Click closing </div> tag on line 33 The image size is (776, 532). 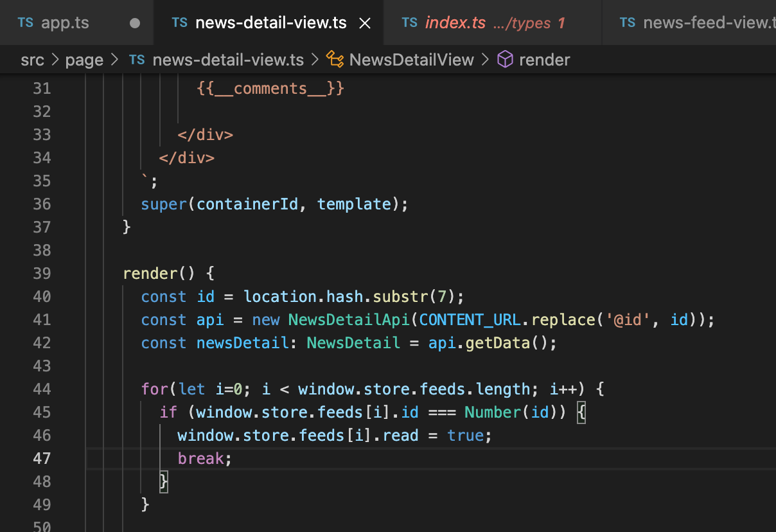[x=206, y=134]
